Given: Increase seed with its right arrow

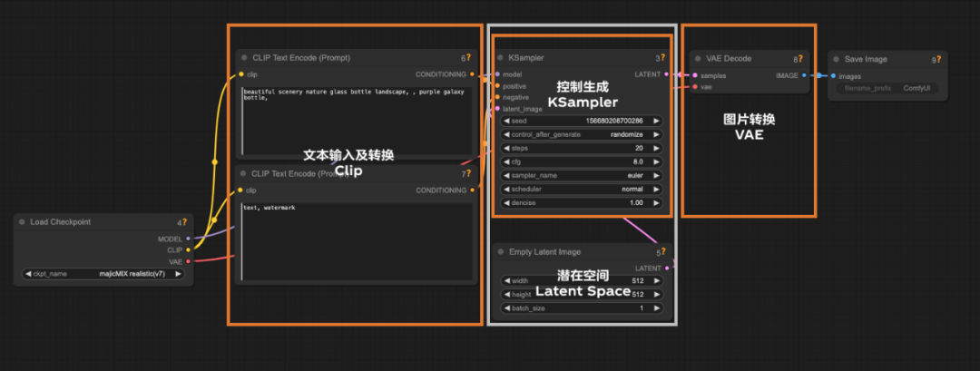Looking at the screenshot, I should tap(656, 121).
